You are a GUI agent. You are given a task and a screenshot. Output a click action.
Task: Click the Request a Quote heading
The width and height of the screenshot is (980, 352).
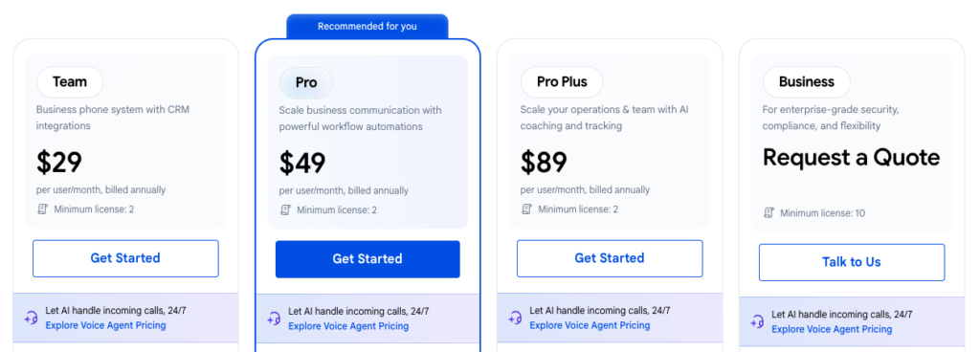851,158
